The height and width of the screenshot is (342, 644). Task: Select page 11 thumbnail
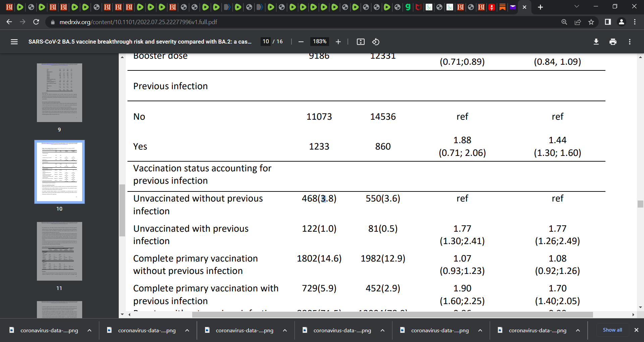(x=59, y=251)
